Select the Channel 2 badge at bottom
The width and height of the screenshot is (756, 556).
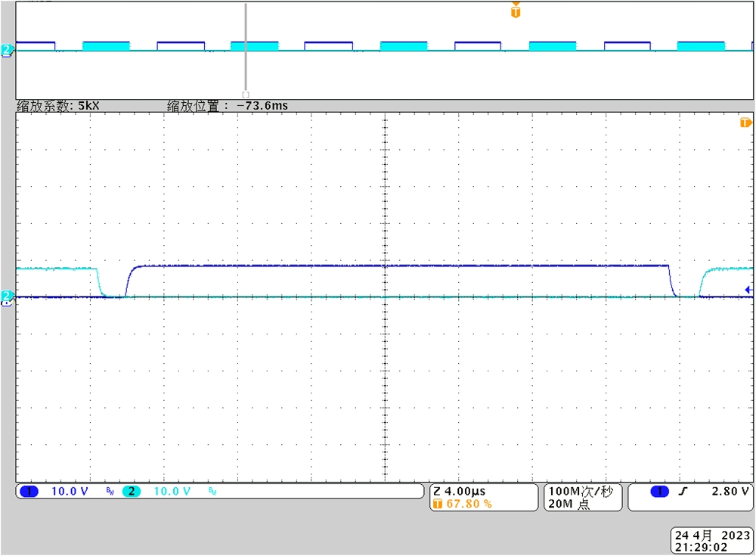click(x=131, y=491)
